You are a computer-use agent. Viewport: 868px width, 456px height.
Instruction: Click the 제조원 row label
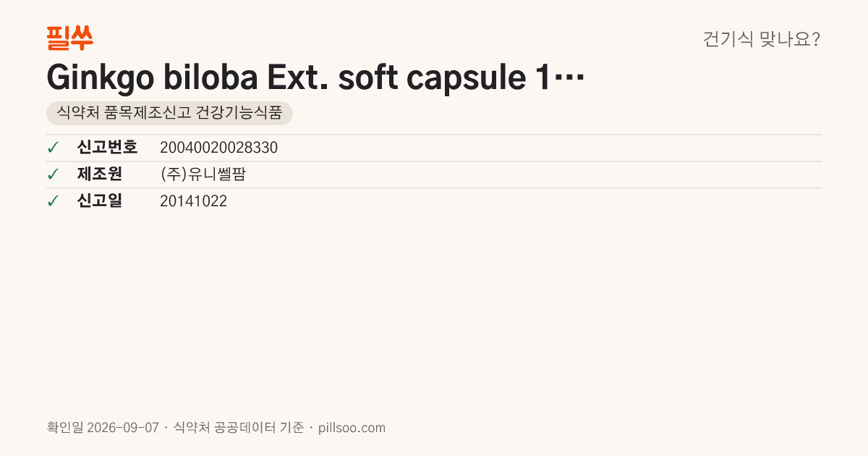point(99,174)
